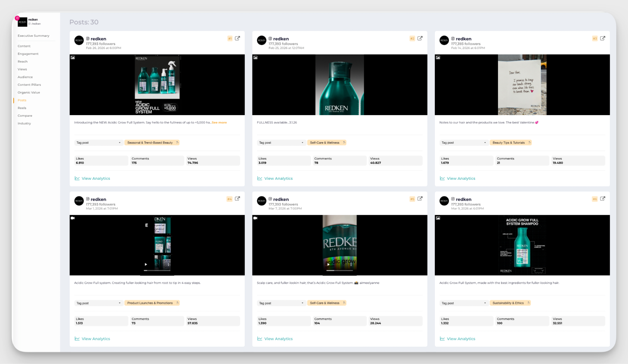Click the Redken profile logo in sidebar
Screen dimensions: 628x364
pos(22,22)
